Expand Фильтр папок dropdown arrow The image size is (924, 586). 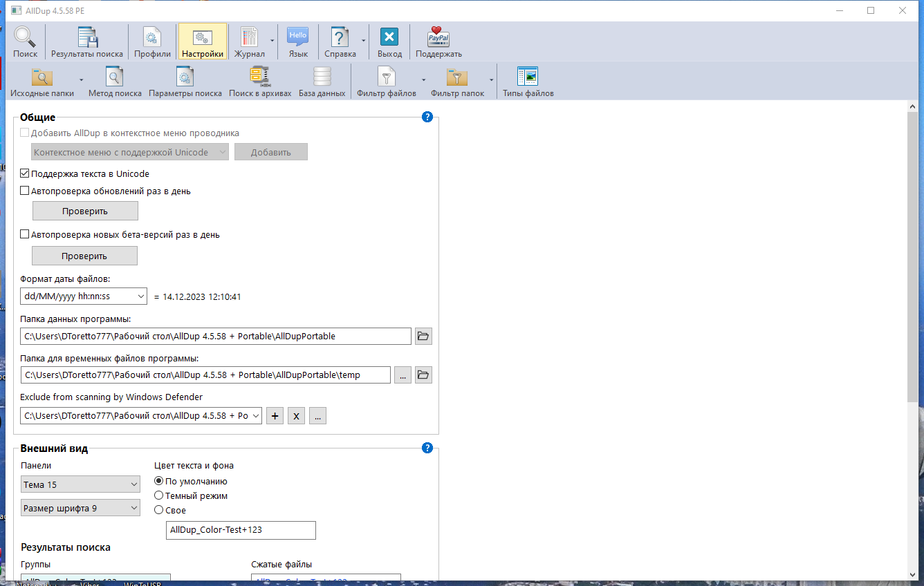491,80
